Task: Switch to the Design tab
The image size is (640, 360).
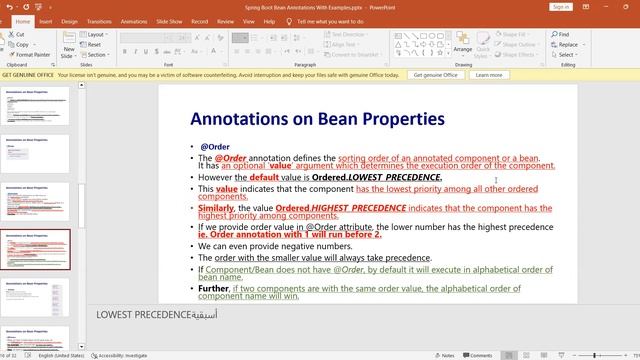Action: coord(69,22)
